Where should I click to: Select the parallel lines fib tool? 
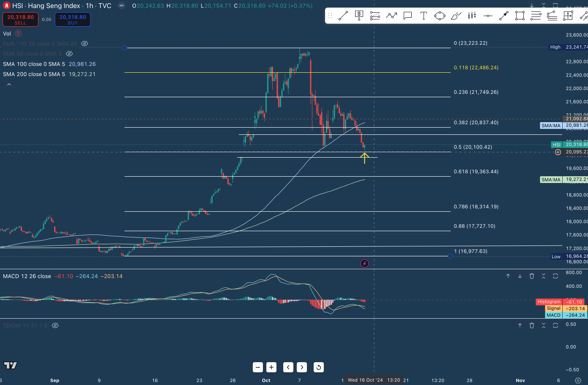[536, 16]
